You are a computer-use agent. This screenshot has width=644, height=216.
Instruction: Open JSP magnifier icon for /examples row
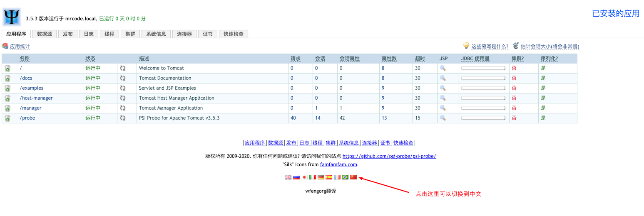443,88
